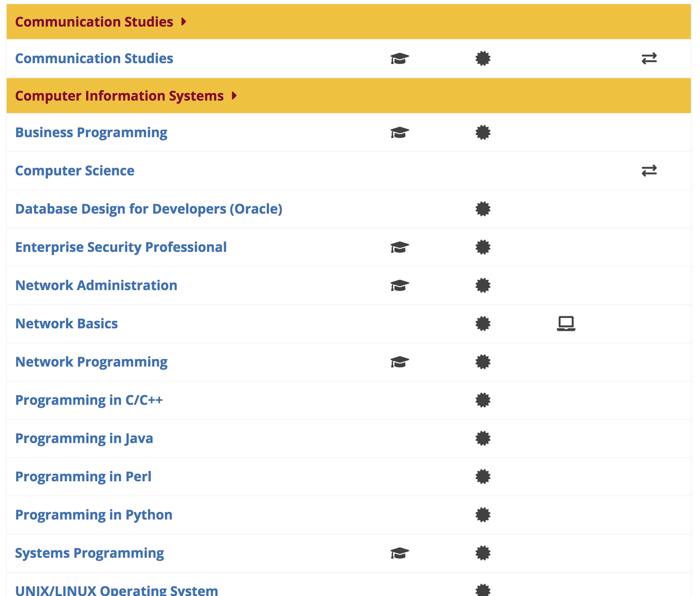700x596 pixels.
Task: Click the graduation cap icon for Systems Programming
Action: pos(399,553)
